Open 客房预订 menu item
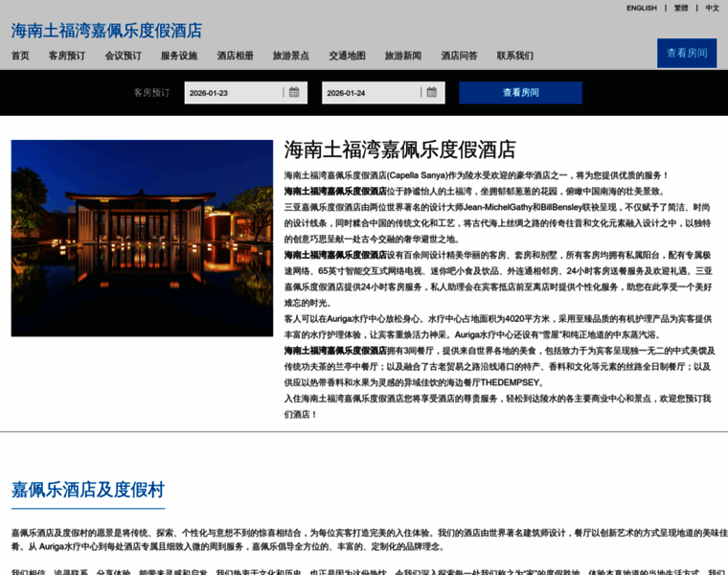 coord(67,56)
